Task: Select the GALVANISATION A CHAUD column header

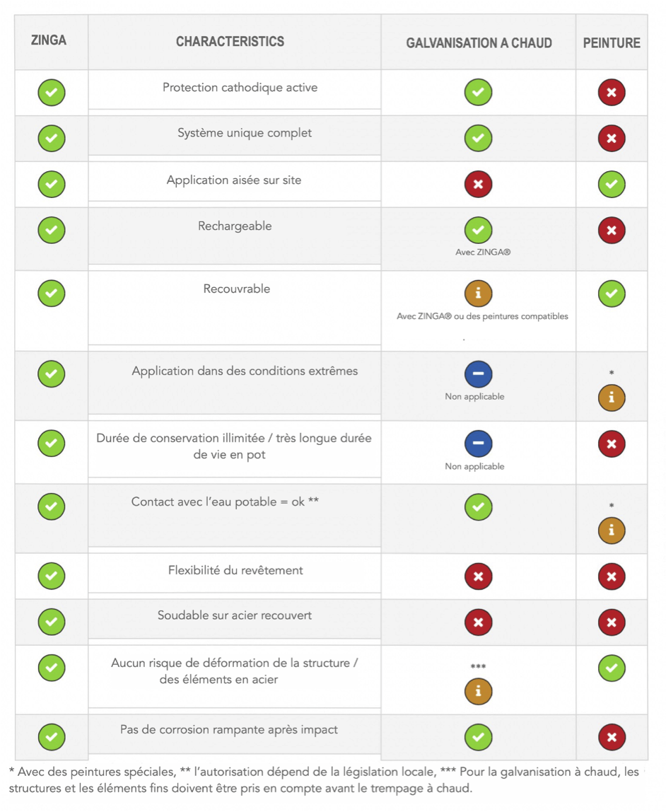Action: (x=479, y=43)
